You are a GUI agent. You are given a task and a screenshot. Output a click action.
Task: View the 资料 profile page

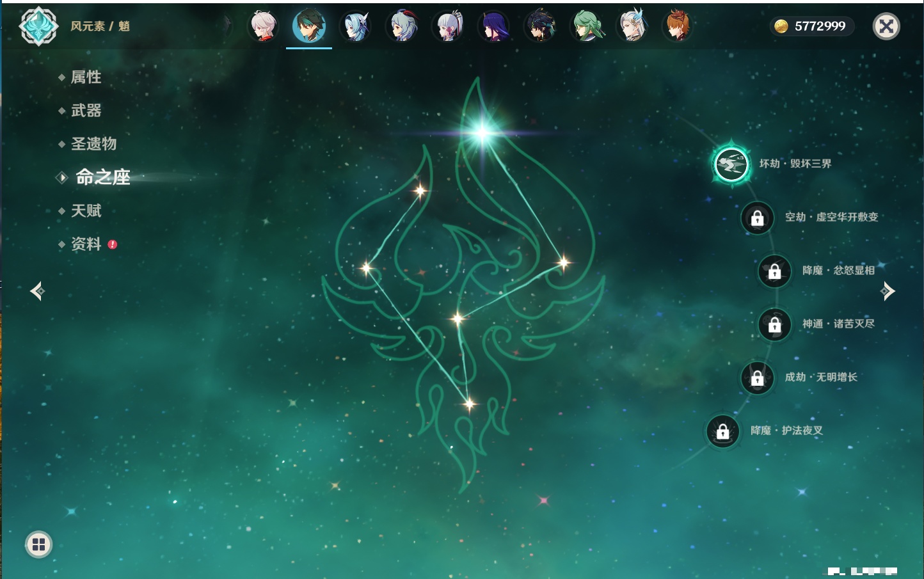(86, 244)
